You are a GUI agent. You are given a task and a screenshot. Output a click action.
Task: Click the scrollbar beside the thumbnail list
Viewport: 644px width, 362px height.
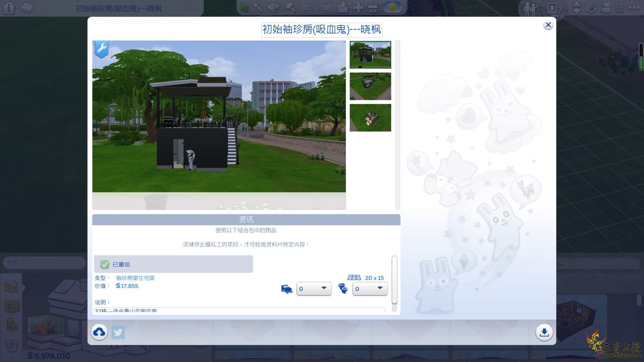[397, 125]
